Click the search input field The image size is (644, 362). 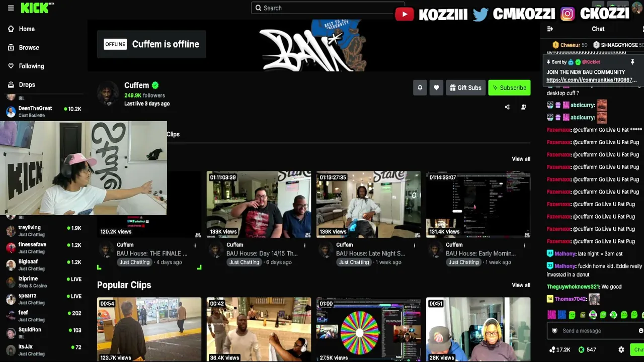[327, 8]
